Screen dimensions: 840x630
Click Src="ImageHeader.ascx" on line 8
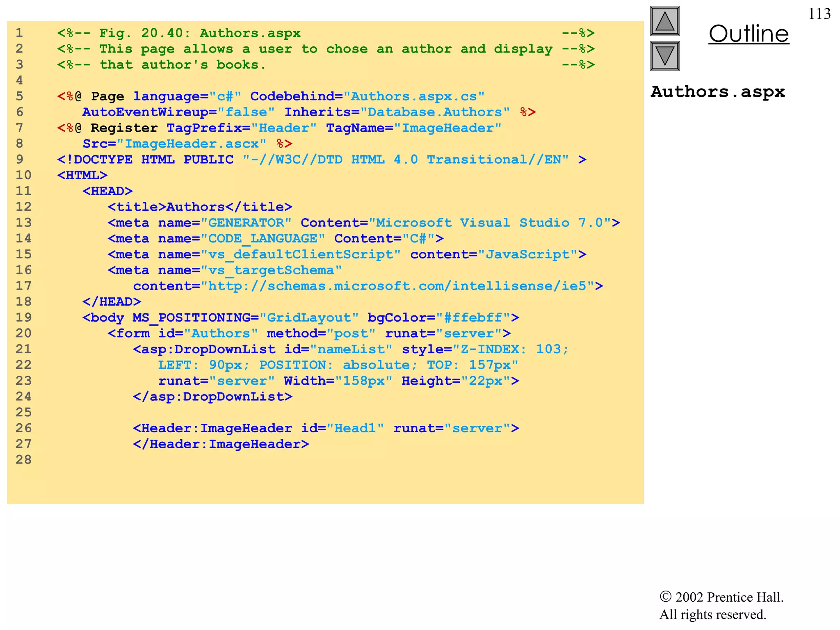(x=174, y=144)
